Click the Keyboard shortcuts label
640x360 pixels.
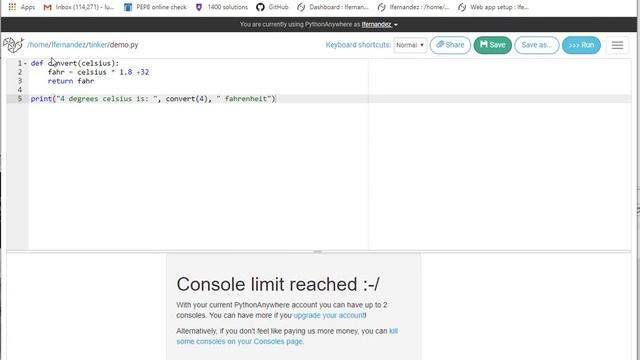tap(358, 45)
